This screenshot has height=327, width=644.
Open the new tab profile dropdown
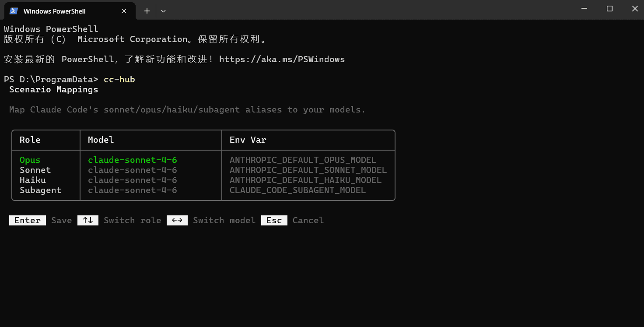163,11
